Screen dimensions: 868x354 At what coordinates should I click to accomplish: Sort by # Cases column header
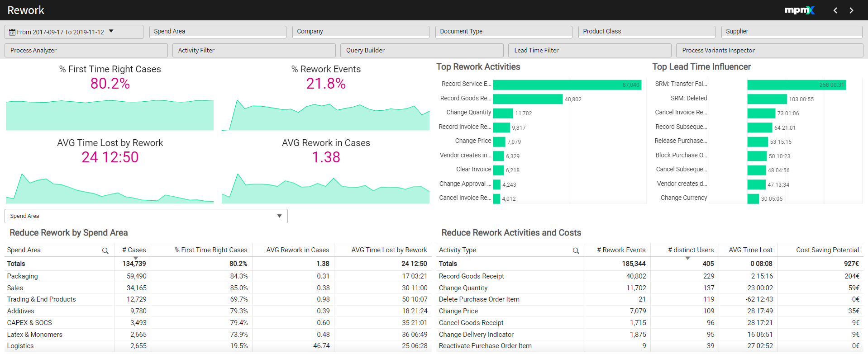[x=134, y=250]
